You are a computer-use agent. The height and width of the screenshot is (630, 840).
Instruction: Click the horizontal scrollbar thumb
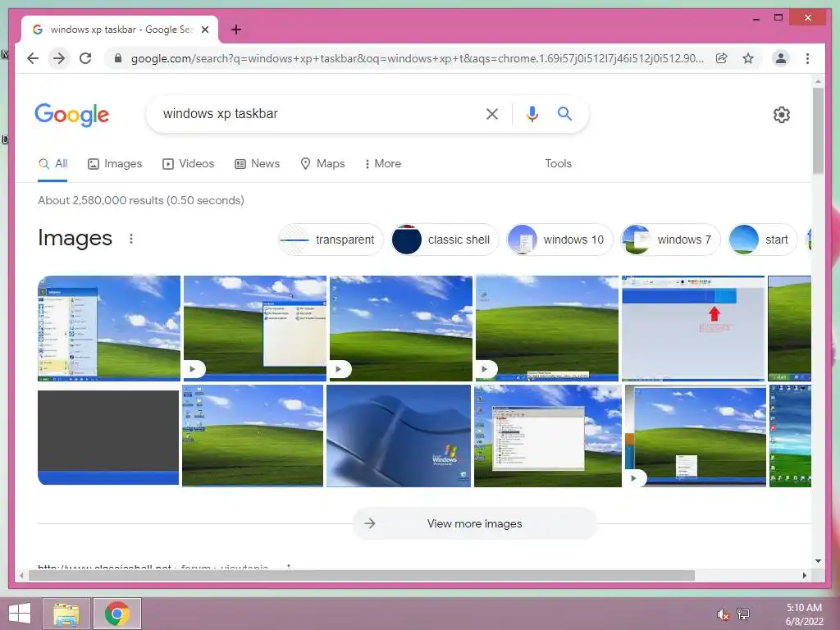[362, 575]
